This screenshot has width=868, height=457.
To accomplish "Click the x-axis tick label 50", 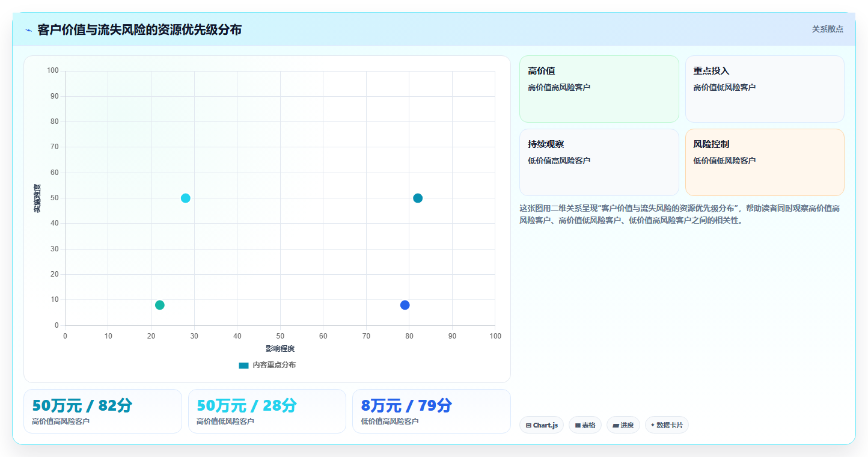I will [280, 336].
